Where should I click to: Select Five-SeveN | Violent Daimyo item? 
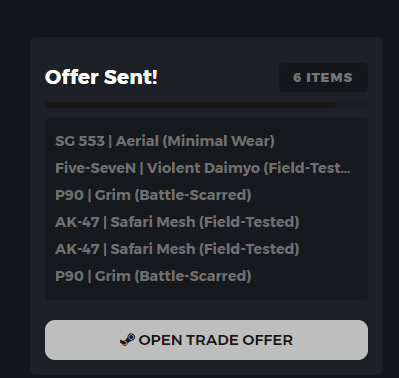click(203, 168)
